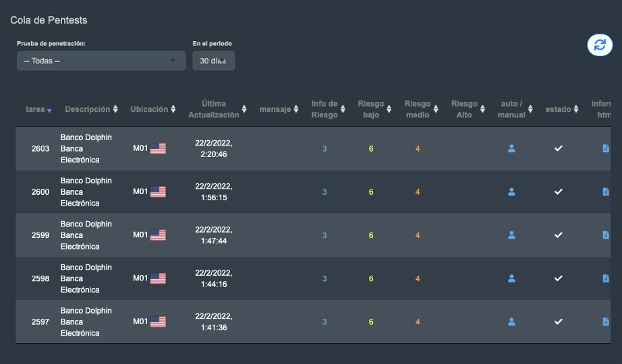Click manual user icon for task 2598
The image size is (622, 364).
click(512, 278)
